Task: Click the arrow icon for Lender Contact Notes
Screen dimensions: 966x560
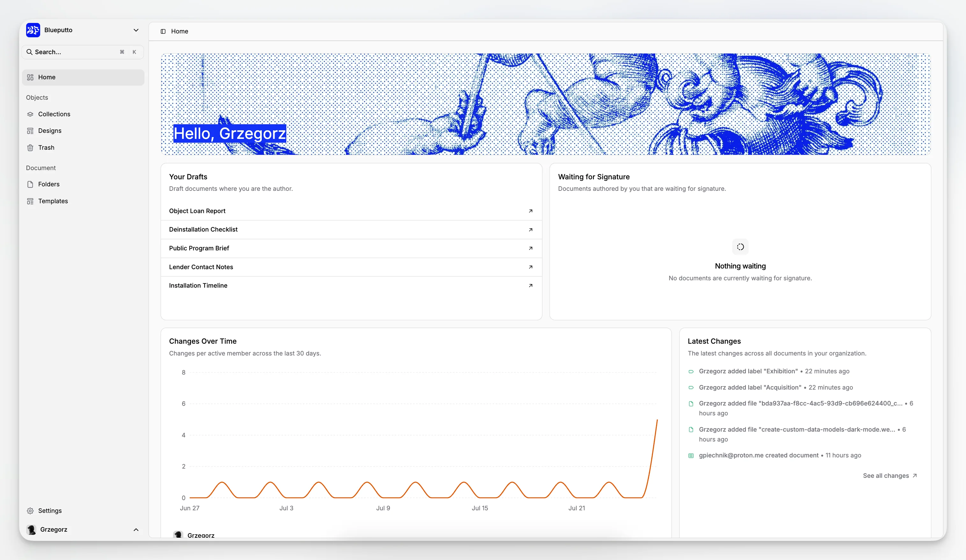Action: pos(531,267)
